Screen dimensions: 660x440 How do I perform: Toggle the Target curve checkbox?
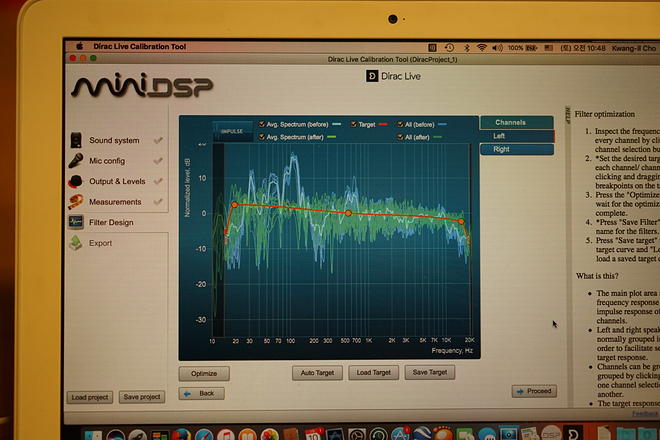354,124
